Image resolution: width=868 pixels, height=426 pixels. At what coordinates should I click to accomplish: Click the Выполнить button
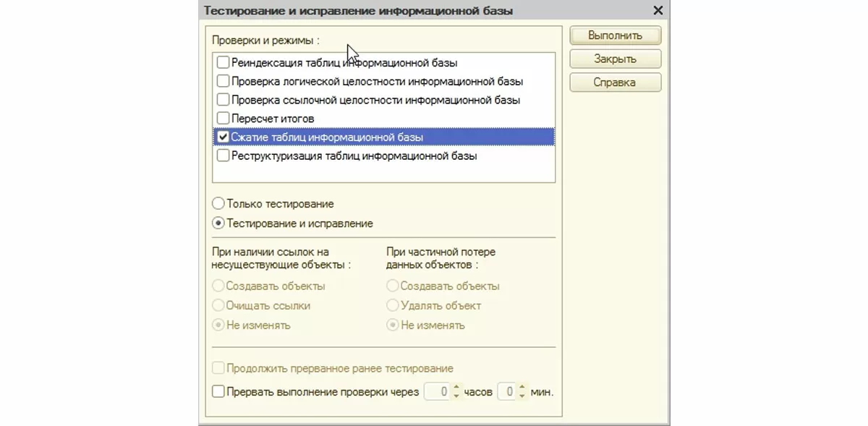[615, 35]
